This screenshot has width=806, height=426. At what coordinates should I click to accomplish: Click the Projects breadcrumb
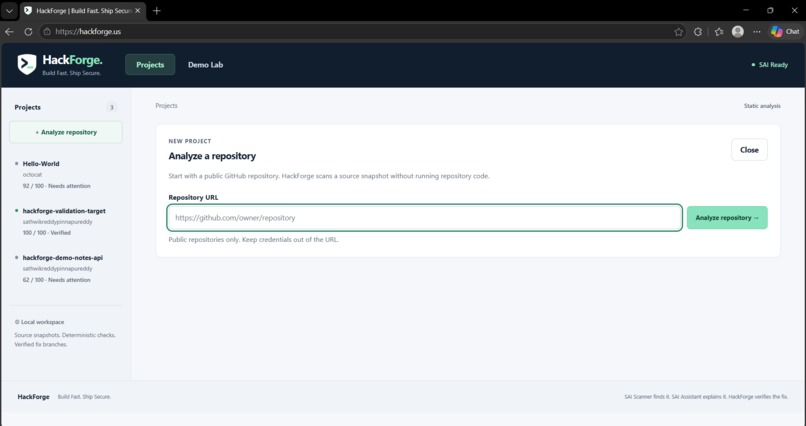tap(167, 106)
